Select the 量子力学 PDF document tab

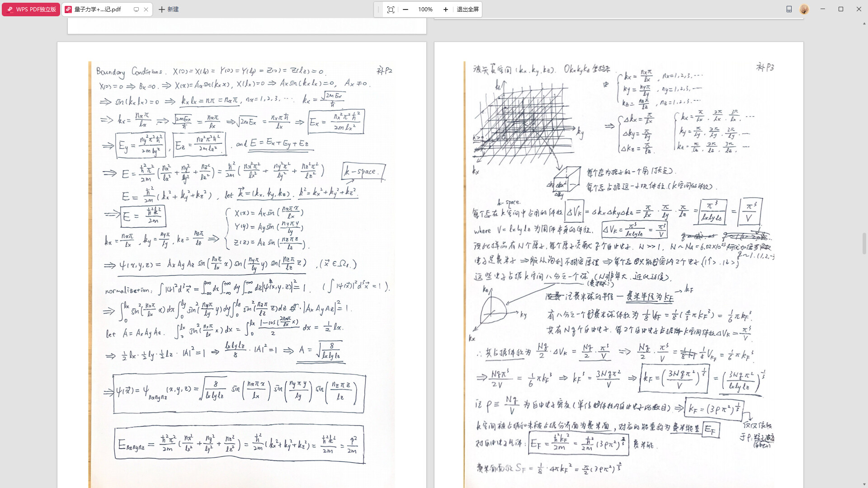pyautogui.click(x=97, y=9)
